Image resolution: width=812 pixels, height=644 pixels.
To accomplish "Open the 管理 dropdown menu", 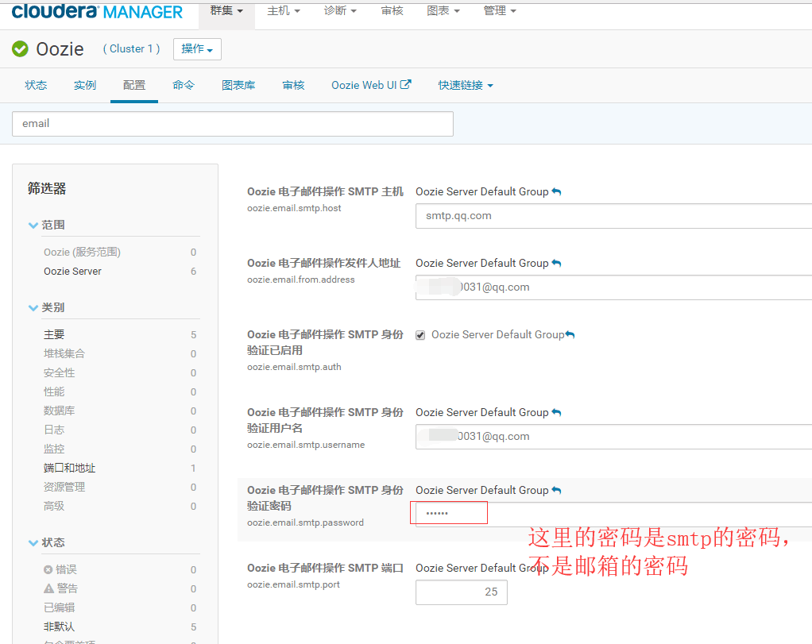I will pos(500,11).
